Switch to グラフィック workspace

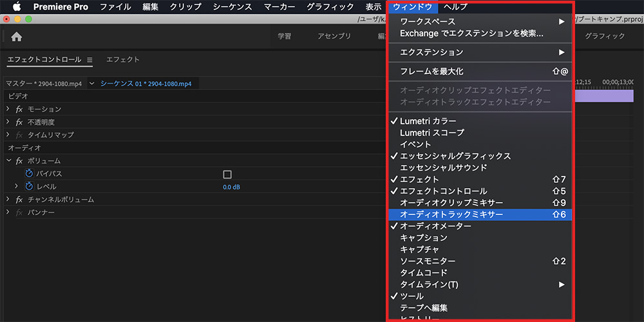(605, 36)
